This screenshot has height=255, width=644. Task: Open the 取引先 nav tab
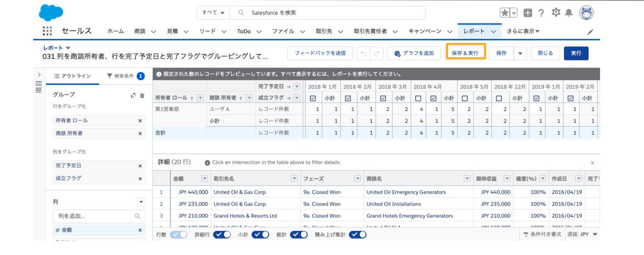pyautogui.click(x=324, y=31)
